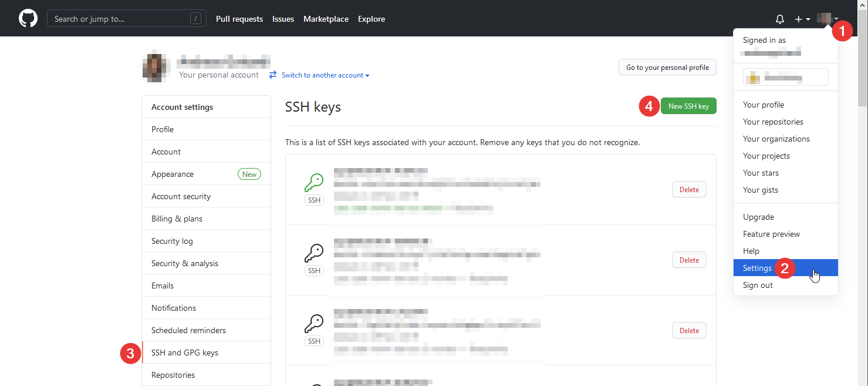
Task: Open SSH and GPG keys settings
Action: pos(184,352)
